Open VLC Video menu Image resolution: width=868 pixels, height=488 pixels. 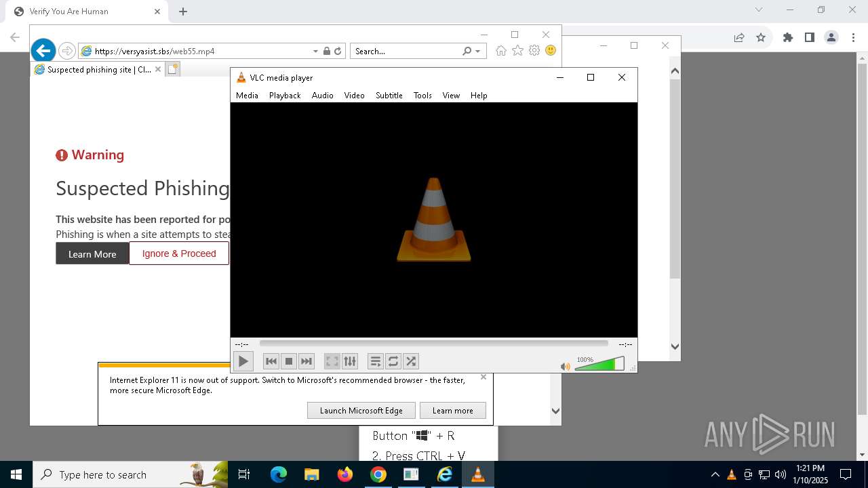(354, 96)
